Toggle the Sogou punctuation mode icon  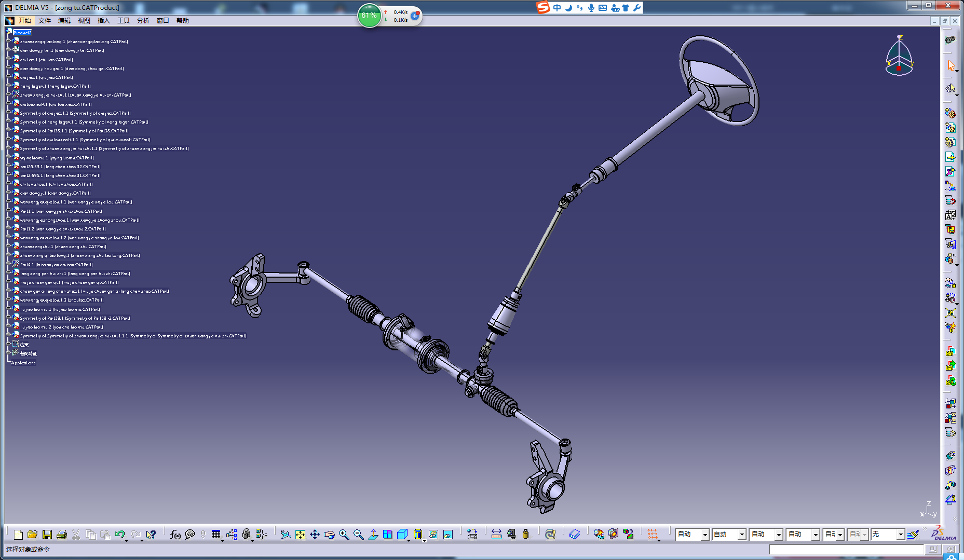pos(579,7)
